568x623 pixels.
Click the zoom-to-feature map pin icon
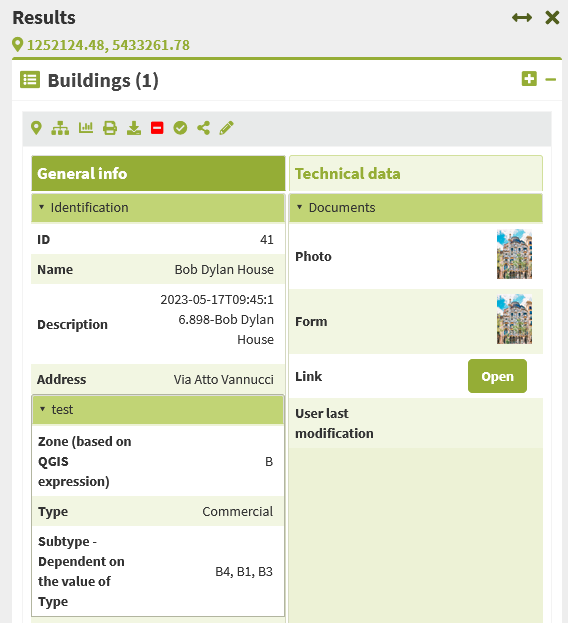[36, 128]
